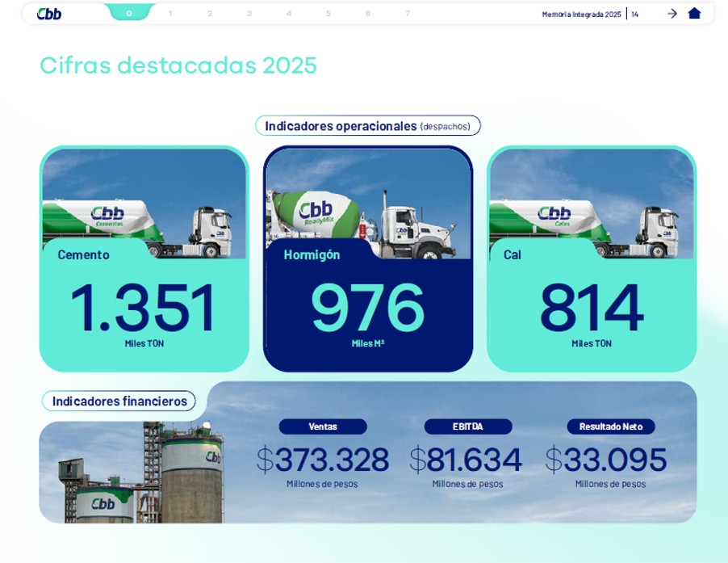
Task: Go to chapter 7 tab
Action: (408, 14)
